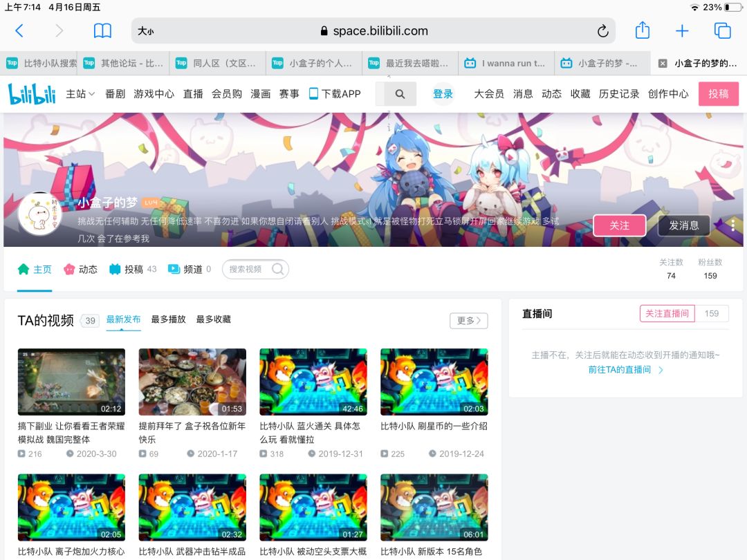
Task: Click the 关注直播间 button
Action: point(667,313)
